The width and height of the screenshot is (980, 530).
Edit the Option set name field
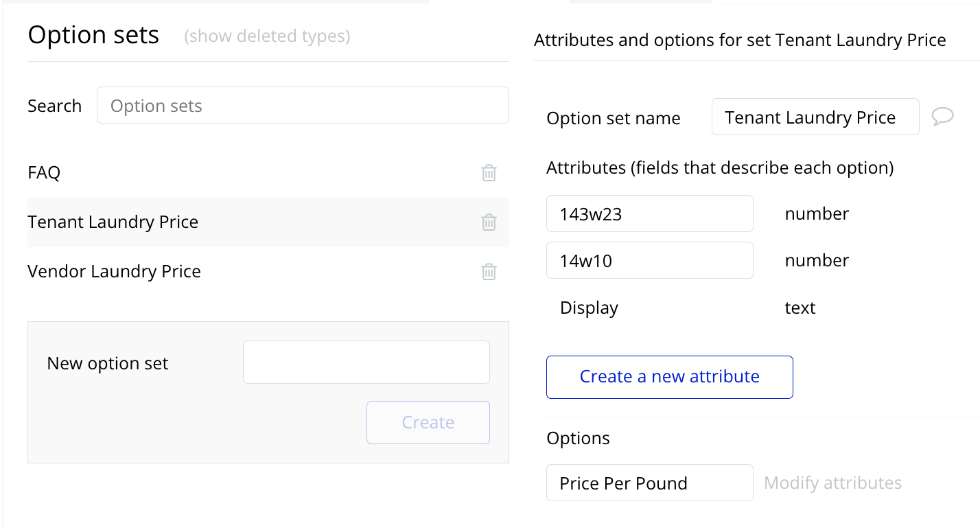815,117
